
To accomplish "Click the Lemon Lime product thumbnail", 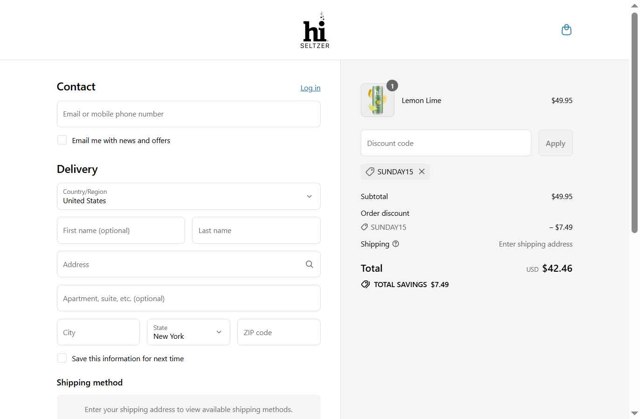I will click(x=378, y=100).
